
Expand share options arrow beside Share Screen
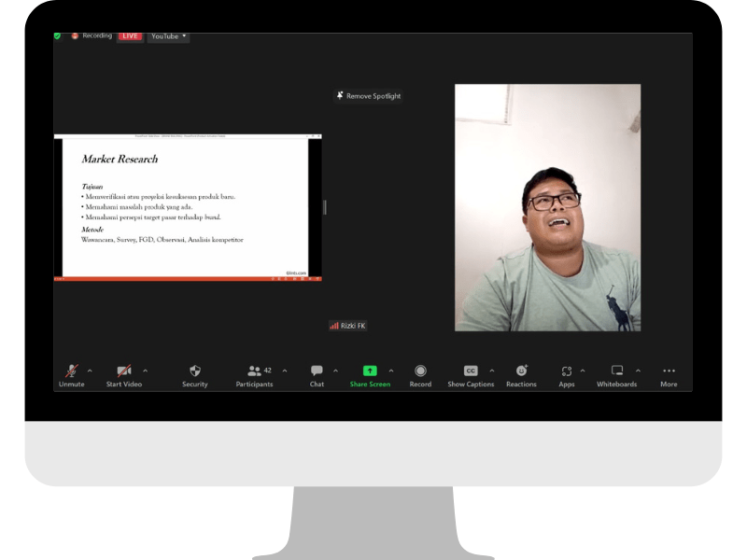coord(391,371)
